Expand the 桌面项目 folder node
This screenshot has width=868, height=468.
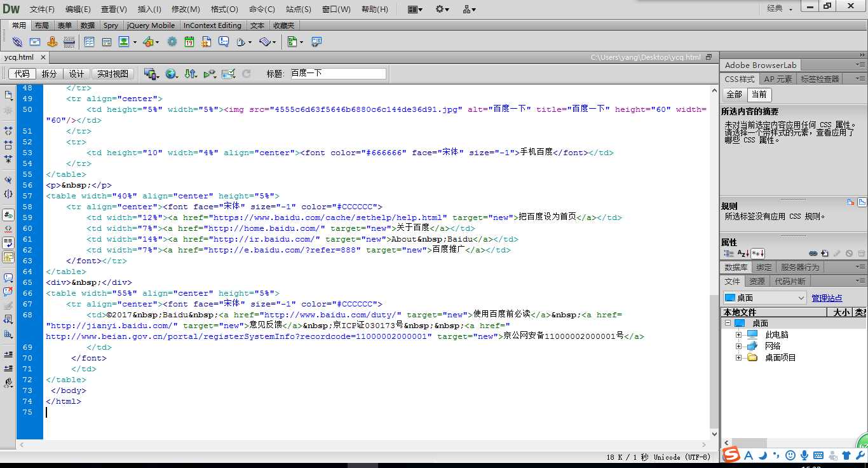pyautogui.click(x=738, y=357)
